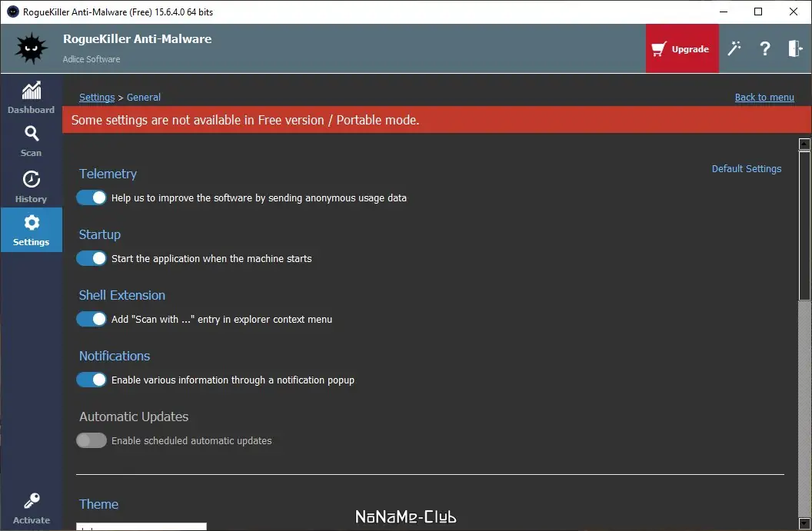Click the Back to menu link
Screen dimensions: 812x531
coord(764,98)
